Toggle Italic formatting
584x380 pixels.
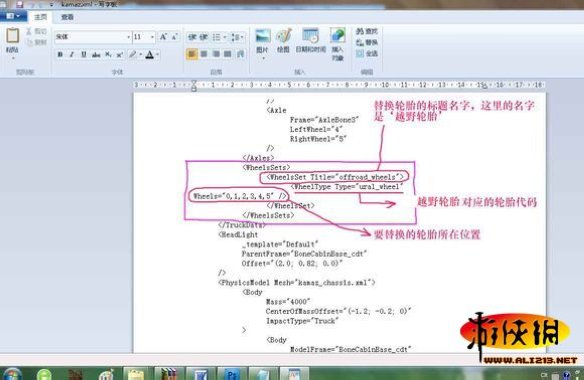coord(72,54)
